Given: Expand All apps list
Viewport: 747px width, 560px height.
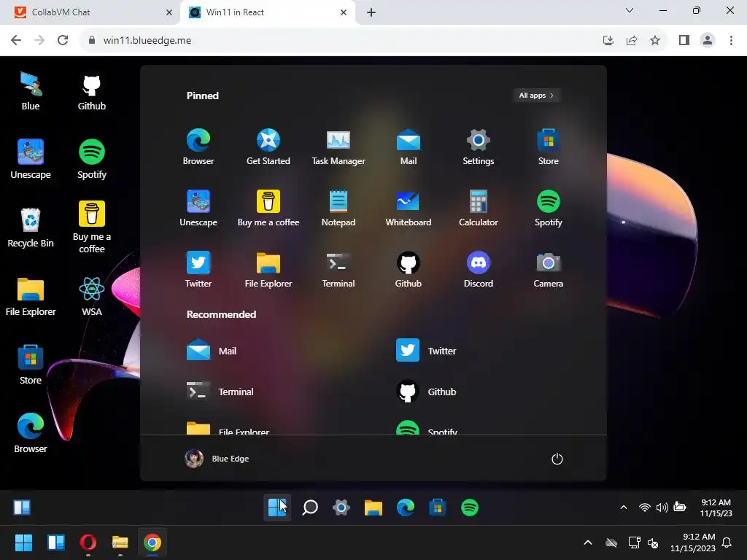Looking at the screenshot, I should [x=536, y=96].
